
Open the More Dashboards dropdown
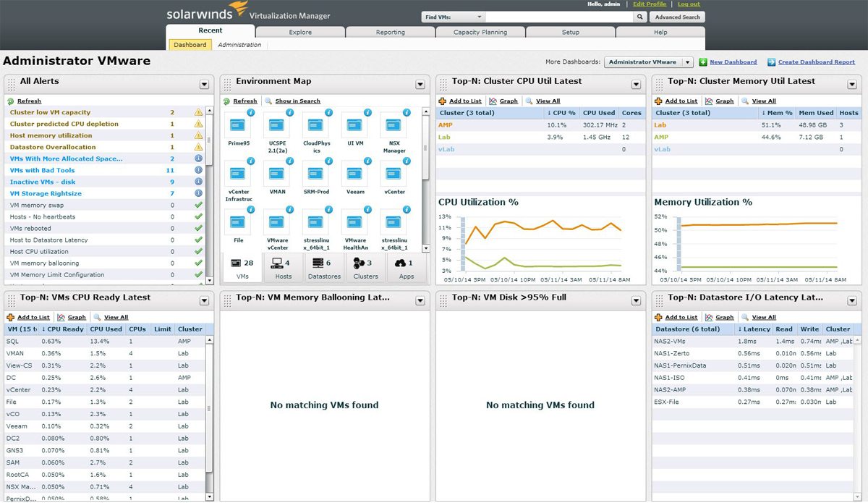(x=688, y=62)
